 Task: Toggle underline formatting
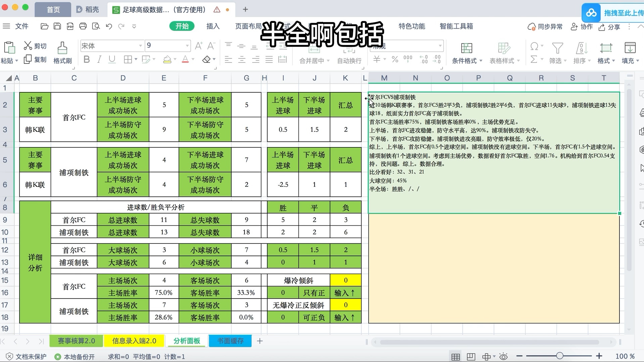(x=112, y=60)
